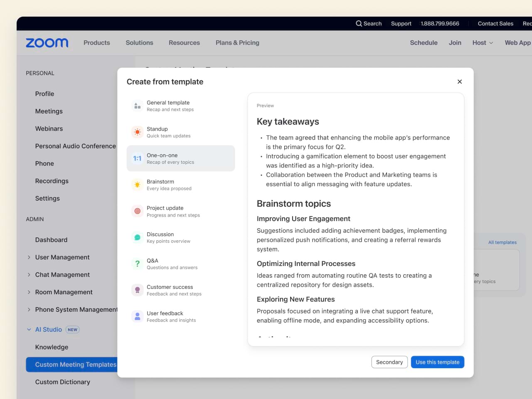
Task: Expand the User Management section
Action: [29, 257]
